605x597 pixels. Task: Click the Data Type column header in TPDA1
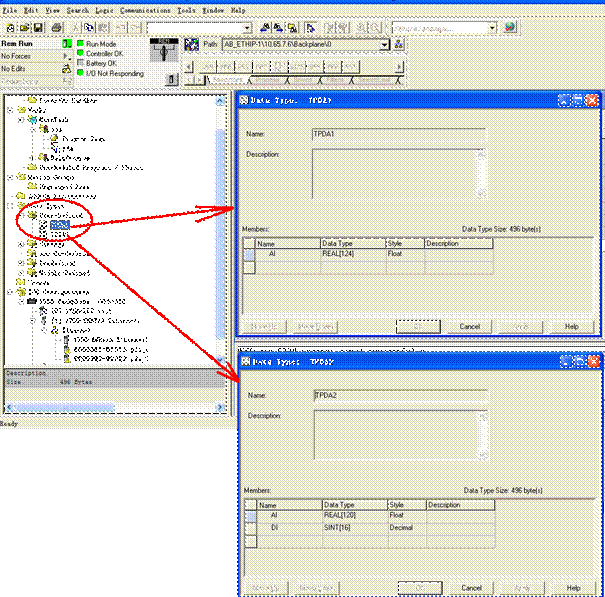tap(352, 243)
